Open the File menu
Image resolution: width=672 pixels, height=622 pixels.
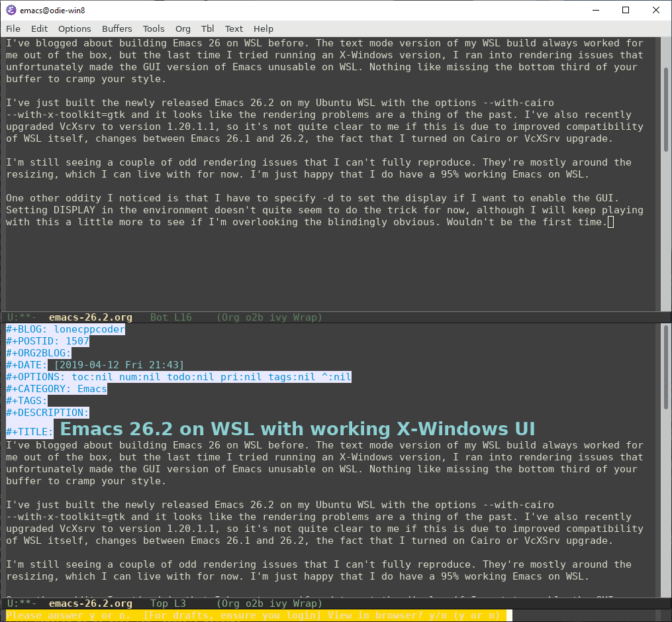click(13, 28)
